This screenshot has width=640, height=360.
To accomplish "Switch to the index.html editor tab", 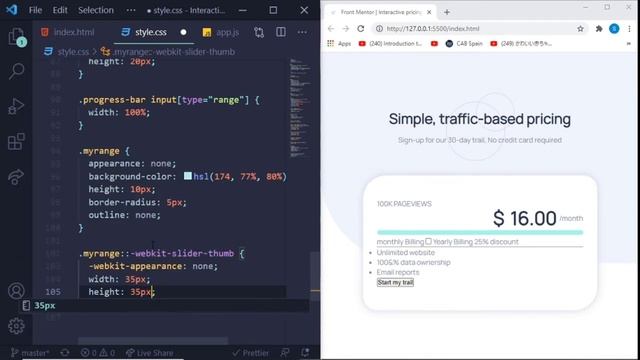I will tap(68, 32).
